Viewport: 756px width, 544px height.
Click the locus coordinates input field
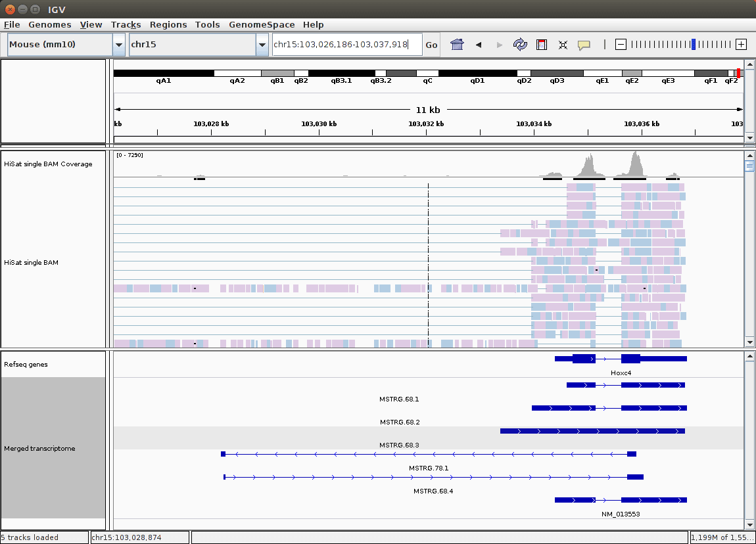[x=347, y=45]
